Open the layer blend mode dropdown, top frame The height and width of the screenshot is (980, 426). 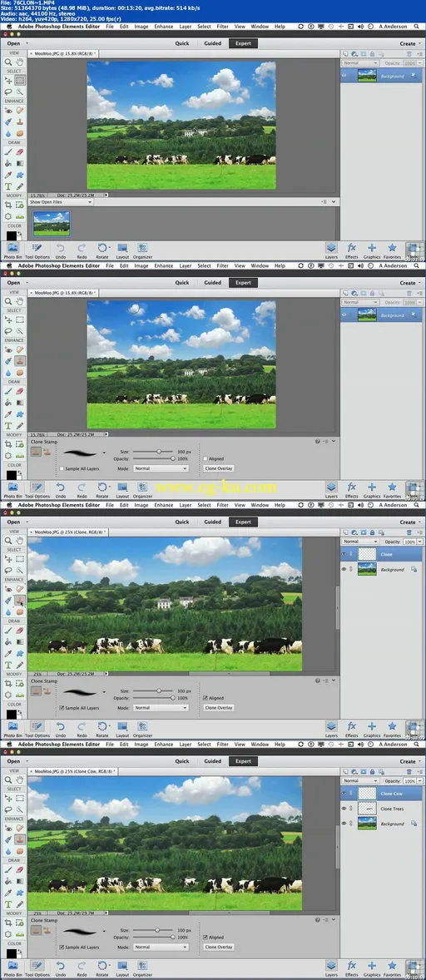tap(360, 63)
